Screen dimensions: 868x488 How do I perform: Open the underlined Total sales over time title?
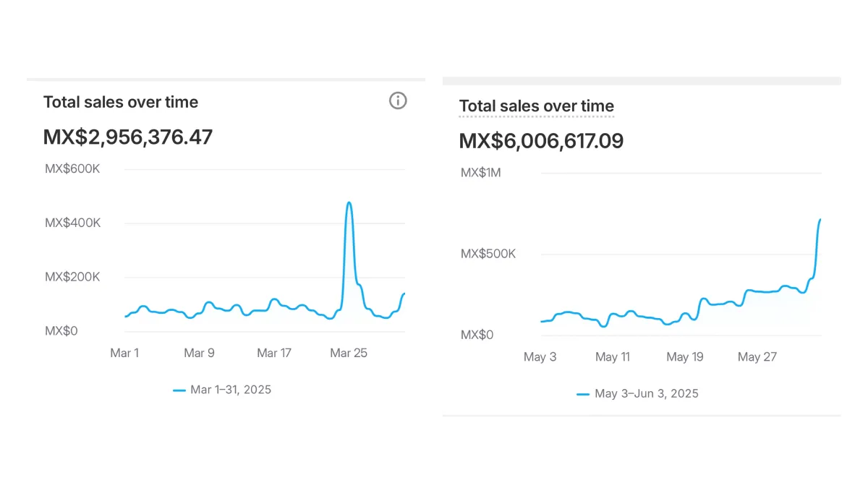point(536,107)
